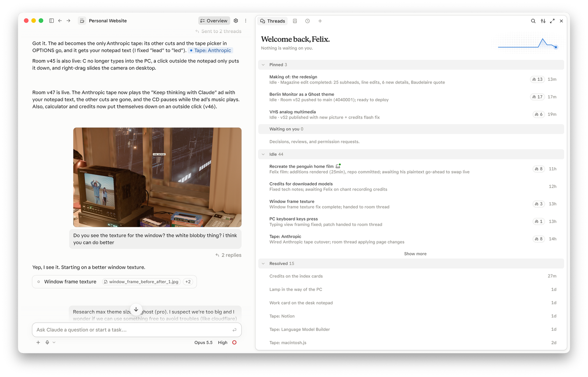588x377 pixels.
Task: Collapse the Pinned section chevron
Action: pyautogui.click(x=263, y=65)
